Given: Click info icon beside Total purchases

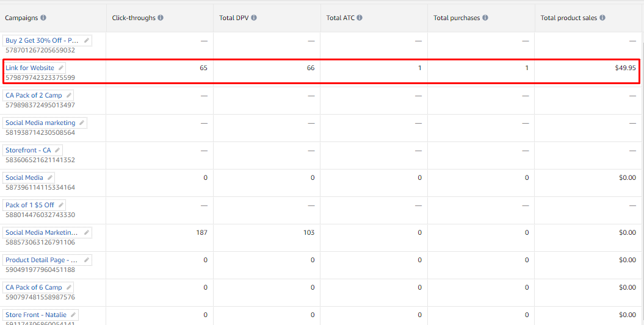Looking at the screenshot, I should click(485, 18).
